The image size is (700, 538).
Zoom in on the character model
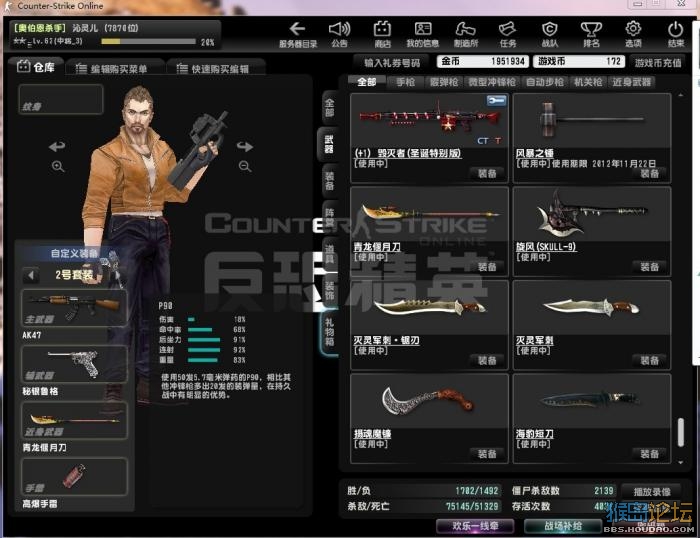tap(58, 167)
